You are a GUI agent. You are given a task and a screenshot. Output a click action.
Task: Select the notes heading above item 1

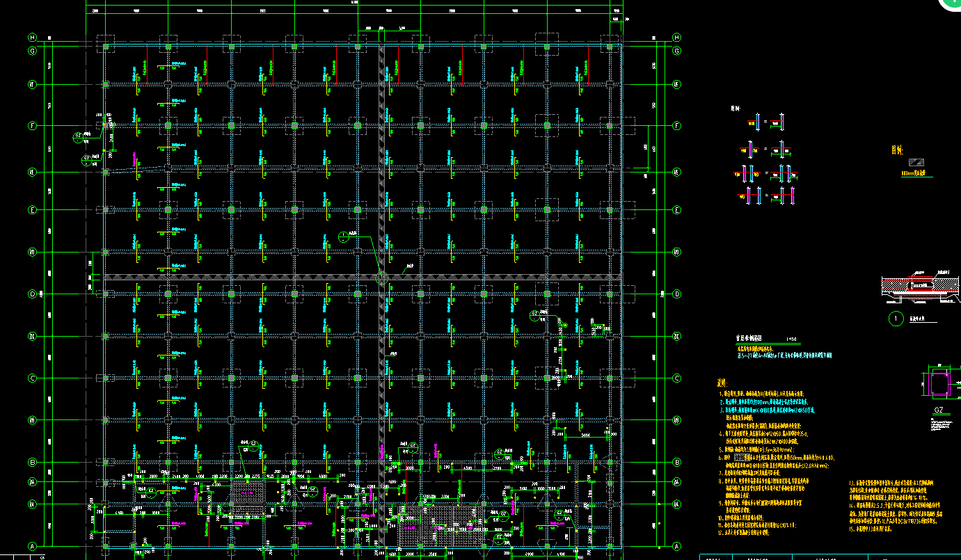[722, 383]
